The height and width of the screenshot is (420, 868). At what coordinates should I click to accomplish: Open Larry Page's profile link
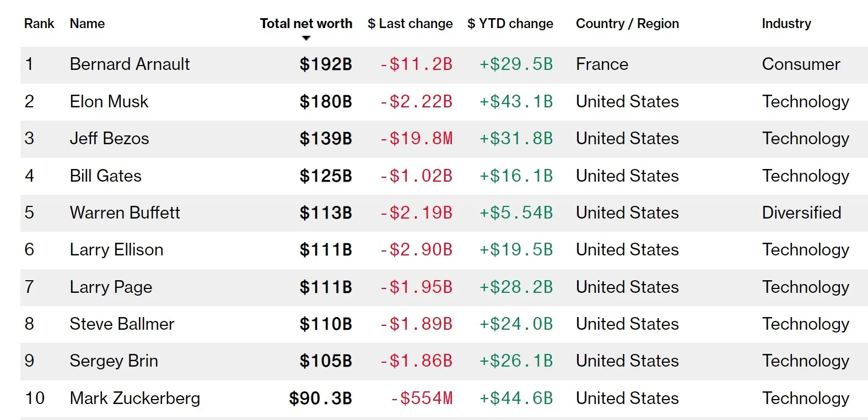pyautogui.click(x=111, y=287)
